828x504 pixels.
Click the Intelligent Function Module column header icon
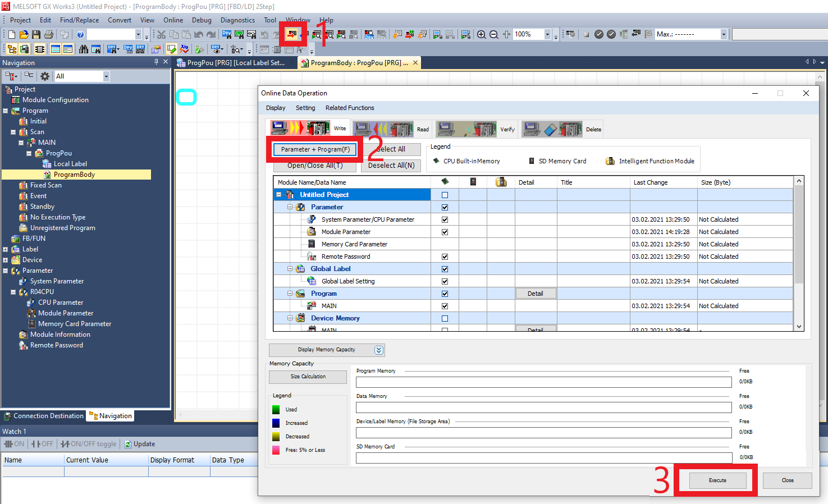tap(501, 182)
